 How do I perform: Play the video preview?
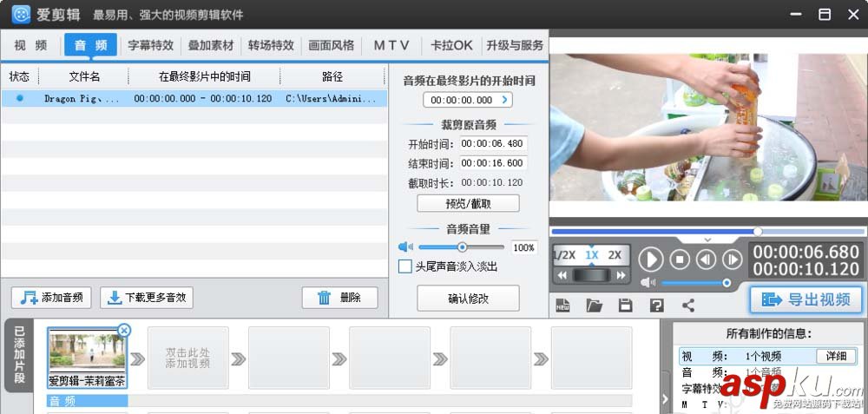click(650, 259)
